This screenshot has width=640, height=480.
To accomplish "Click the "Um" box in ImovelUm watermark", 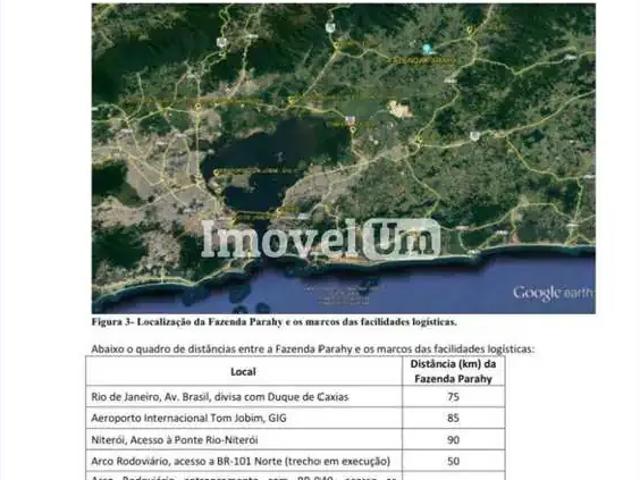I will point(400,240).
